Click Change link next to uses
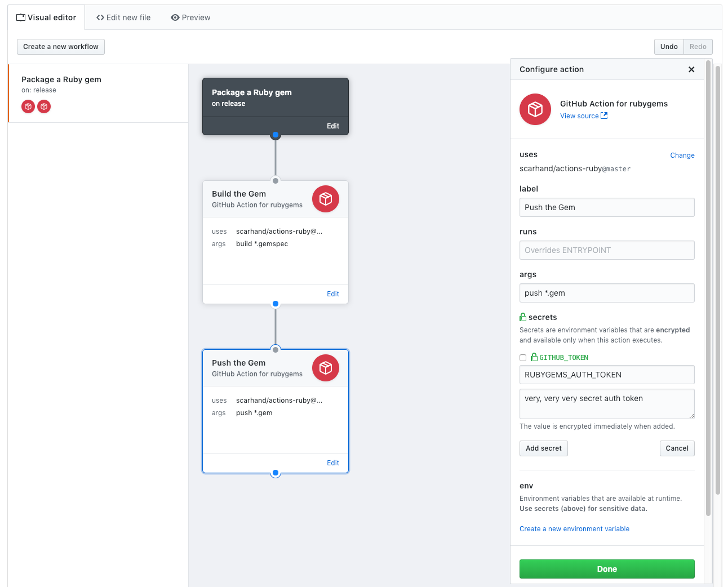The image size is (728, 587). click(x=682, y=155)
